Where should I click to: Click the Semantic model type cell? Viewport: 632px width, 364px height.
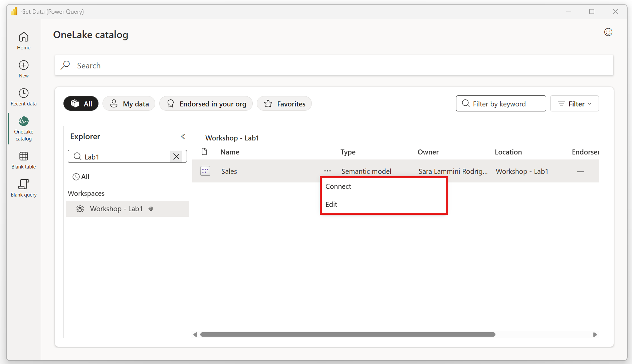click(366, 171)
